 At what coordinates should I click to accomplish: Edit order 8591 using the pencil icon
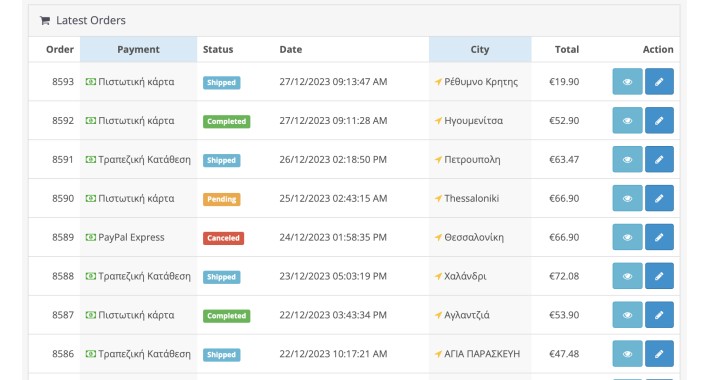click(x=659, y=159)
